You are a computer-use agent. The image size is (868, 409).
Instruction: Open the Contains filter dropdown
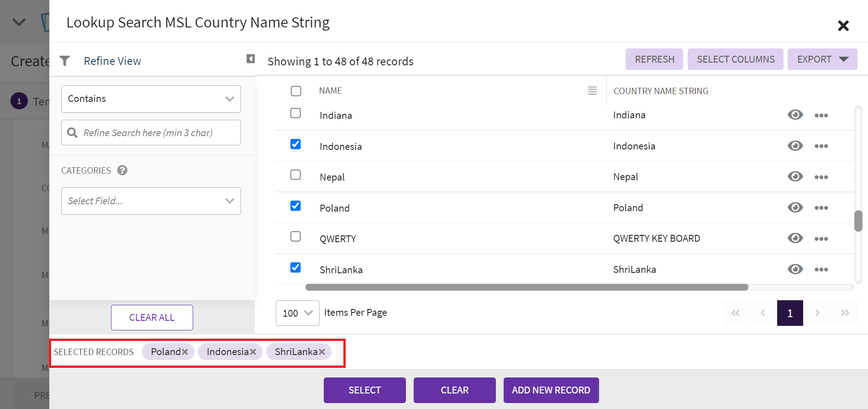point(151,99)
